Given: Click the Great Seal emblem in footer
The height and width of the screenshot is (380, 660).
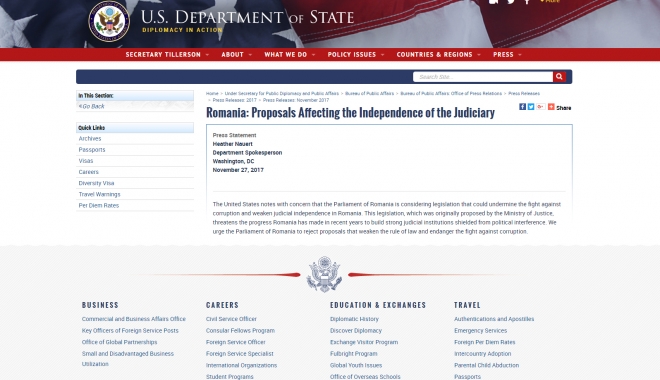Looking at the screenshot, I should (324, 274).
